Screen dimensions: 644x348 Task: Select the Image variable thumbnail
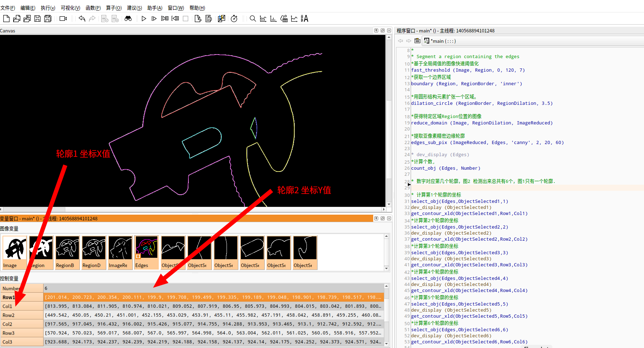tap(15, 252)
